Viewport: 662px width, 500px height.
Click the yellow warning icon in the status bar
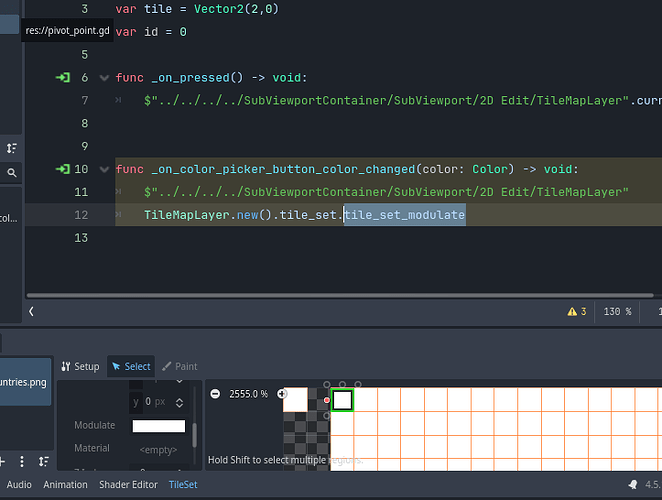pos(572,312)
